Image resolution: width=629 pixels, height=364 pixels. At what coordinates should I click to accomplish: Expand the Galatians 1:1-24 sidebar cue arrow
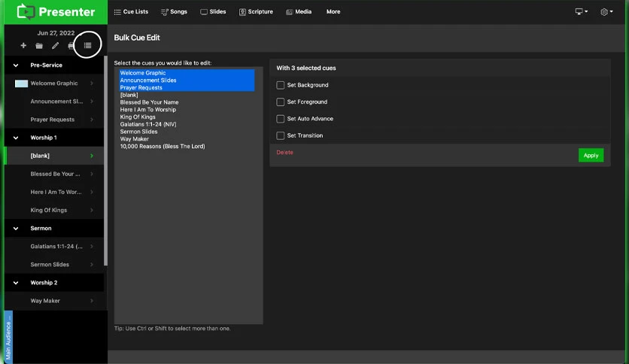pos(92,246)
